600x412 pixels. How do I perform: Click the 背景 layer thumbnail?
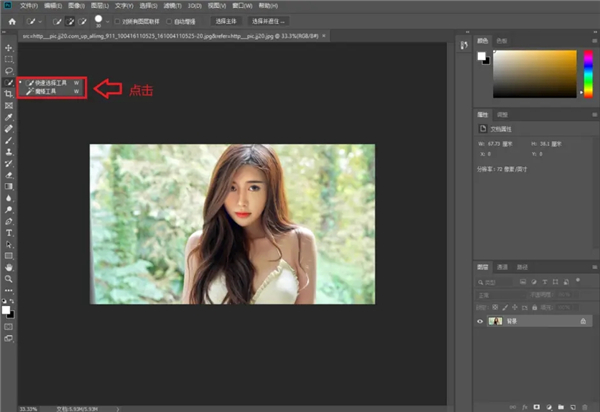pos(496,321)
